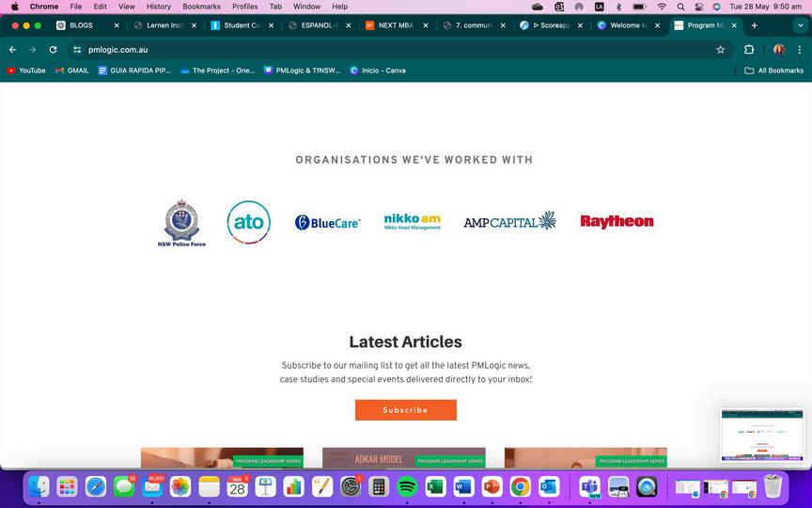Open the floating screenshot preview thumbnail

762,435
